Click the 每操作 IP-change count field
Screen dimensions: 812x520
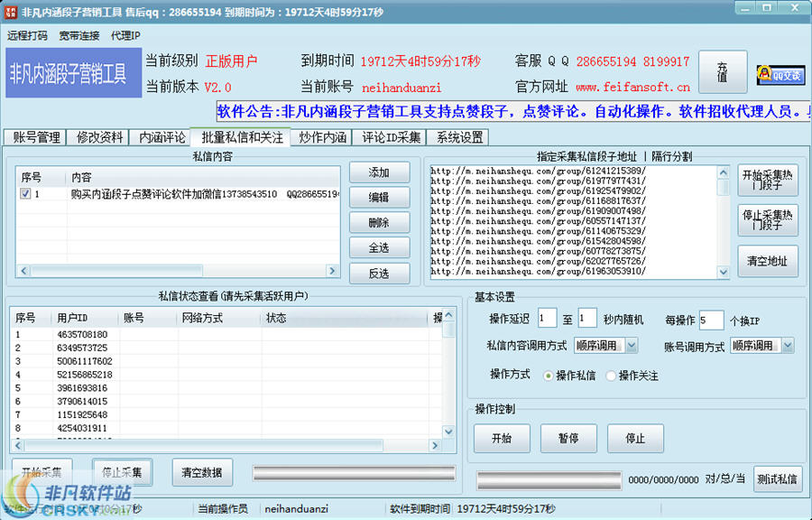711,320
